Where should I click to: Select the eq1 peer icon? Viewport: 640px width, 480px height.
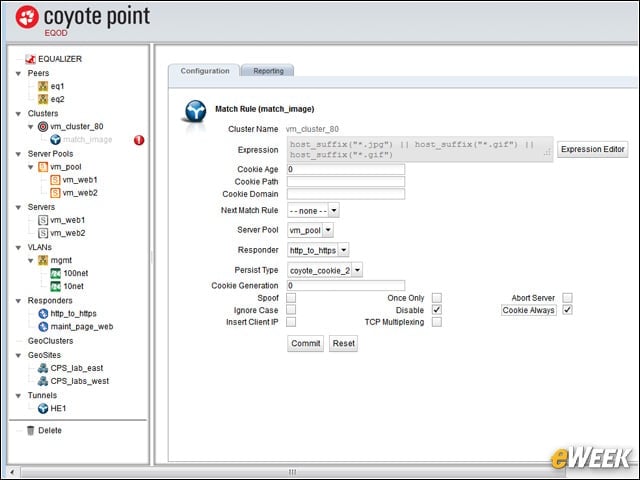43,86
